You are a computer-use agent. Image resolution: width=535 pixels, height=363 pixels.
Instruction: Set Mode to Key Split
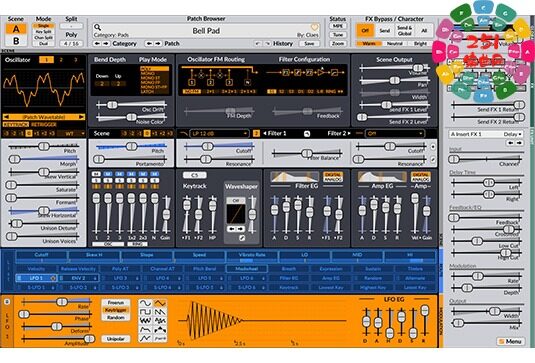click(x=44, y=32)
